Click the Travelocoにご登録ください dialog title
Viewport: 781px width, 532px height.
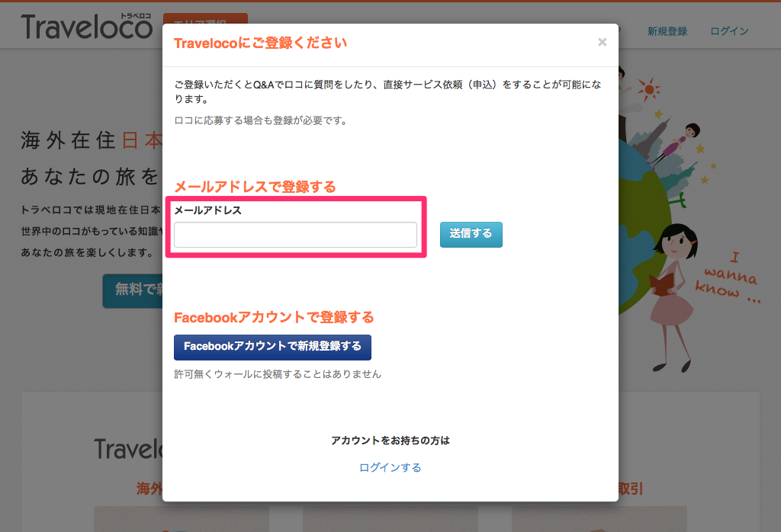coord(260,43)
